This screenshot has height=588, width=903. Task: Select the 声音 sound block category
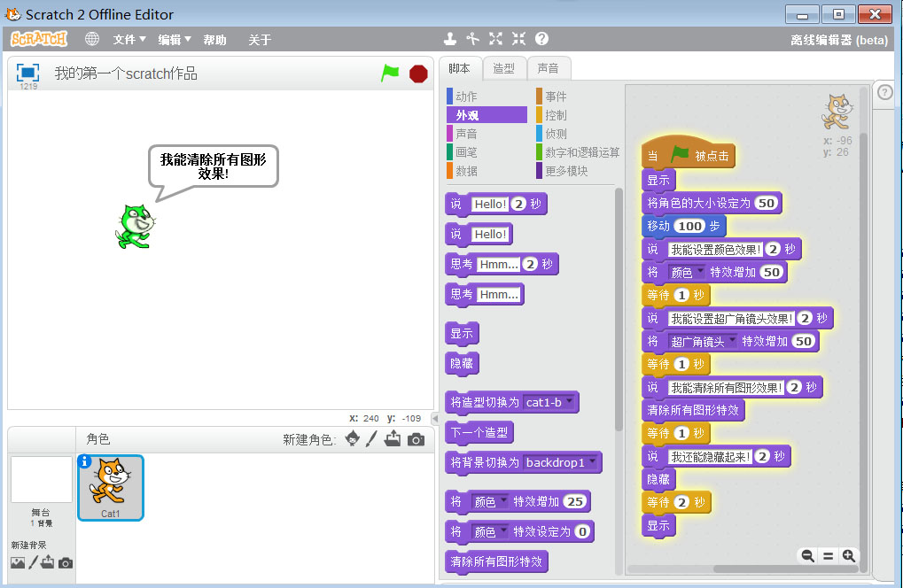point(487,134)
